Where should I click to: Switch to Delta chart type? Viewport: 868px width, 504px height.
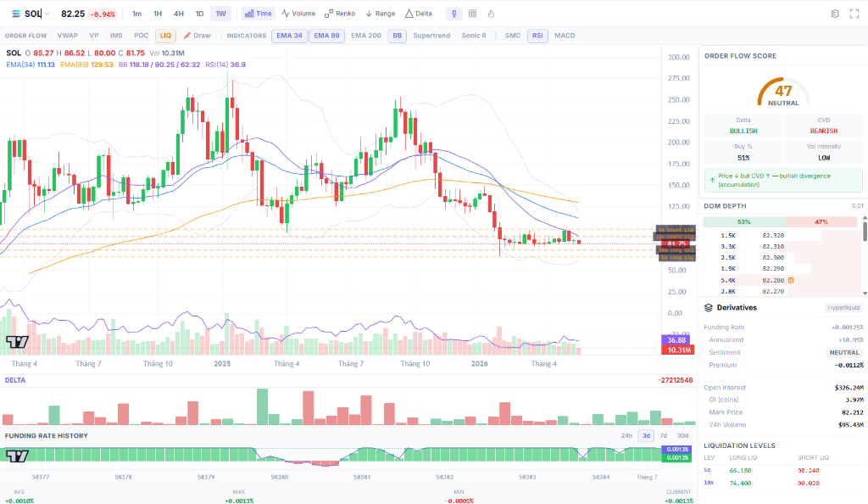[x=419, y=14]
